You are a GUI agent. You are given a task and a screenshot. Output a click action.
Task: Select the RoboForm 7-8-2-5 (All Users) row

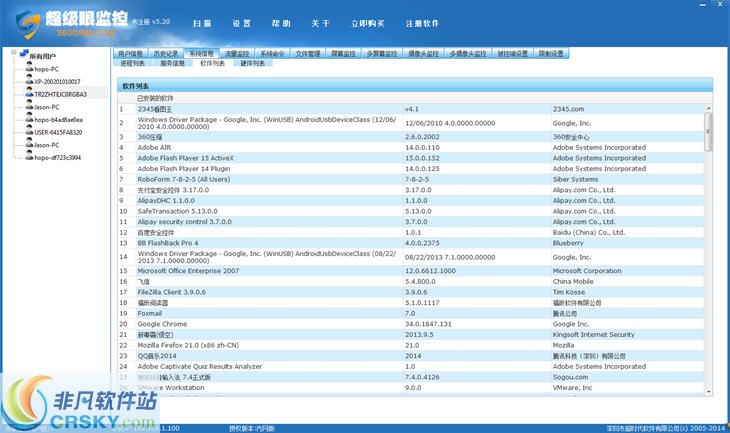point(411,179)
